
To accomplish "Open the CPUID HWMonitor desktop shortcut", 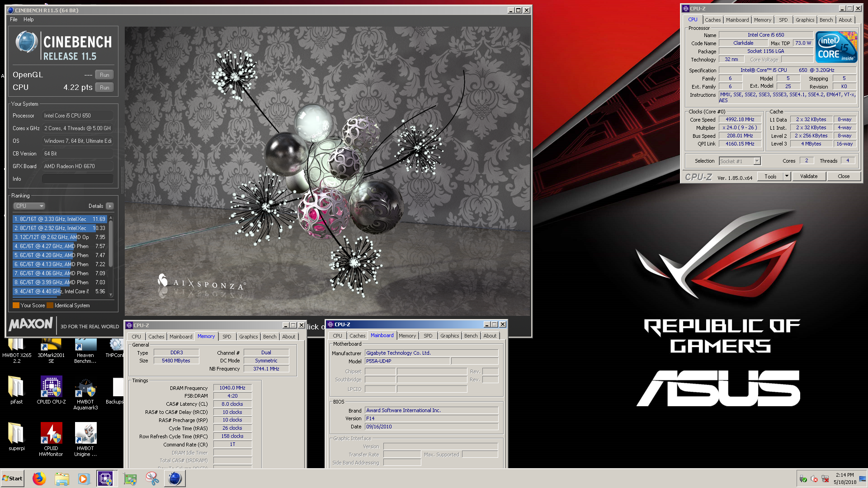I will [x=51, y=440].
